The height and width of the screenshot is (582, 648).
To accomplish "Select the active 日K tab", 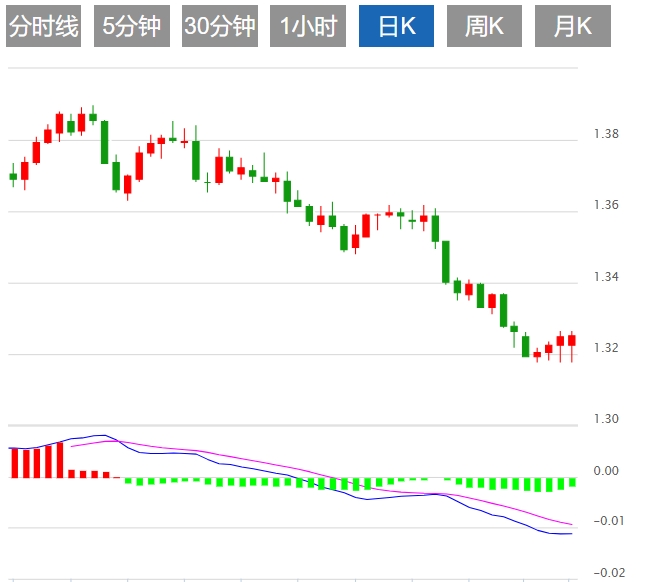I will point(397,27).
